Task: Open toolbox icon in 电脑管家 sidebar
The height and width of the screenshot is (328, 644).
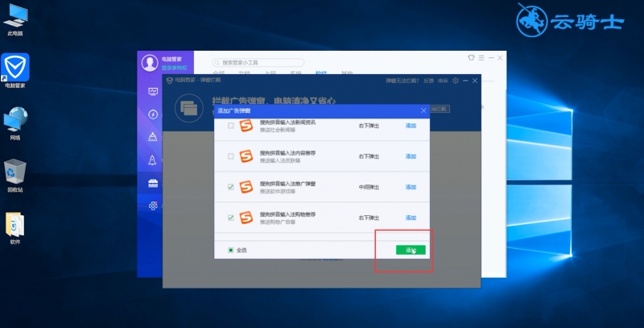Action: pos(153,183)
